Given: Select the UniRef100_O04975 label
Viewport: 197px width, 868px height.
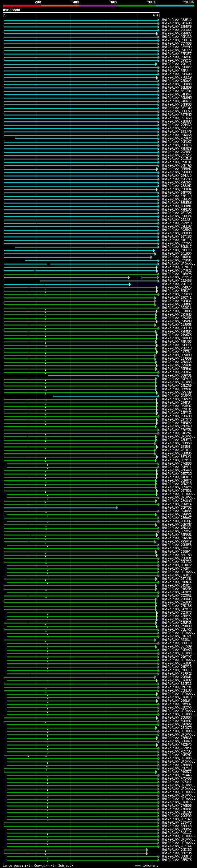Looking at the screenshot, I should (177, 287).
